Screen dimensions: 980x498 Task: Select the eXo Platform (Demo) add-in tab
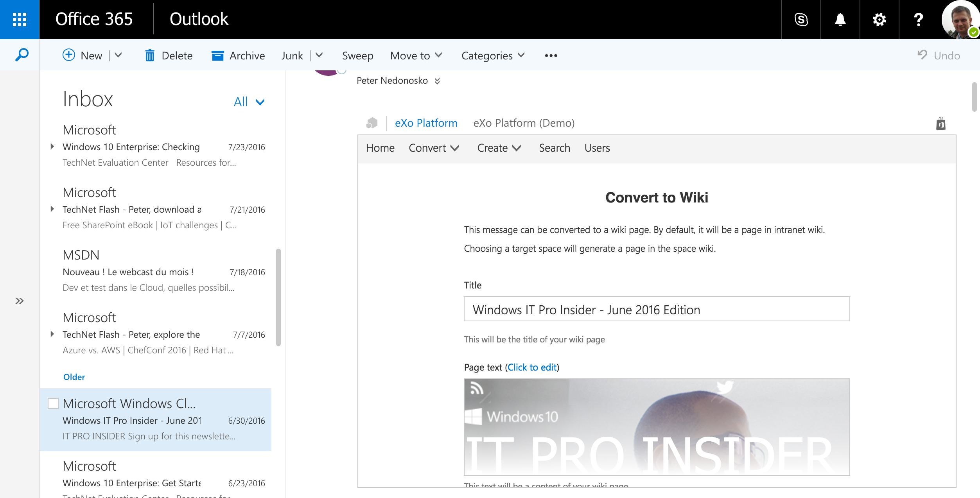point(524,123)
